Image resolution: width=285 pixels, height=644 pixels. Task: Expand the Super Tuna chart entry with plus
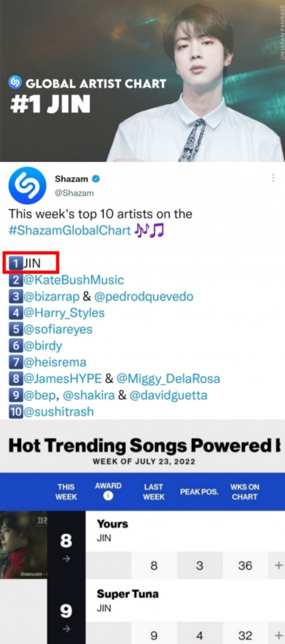coord(279,635)
